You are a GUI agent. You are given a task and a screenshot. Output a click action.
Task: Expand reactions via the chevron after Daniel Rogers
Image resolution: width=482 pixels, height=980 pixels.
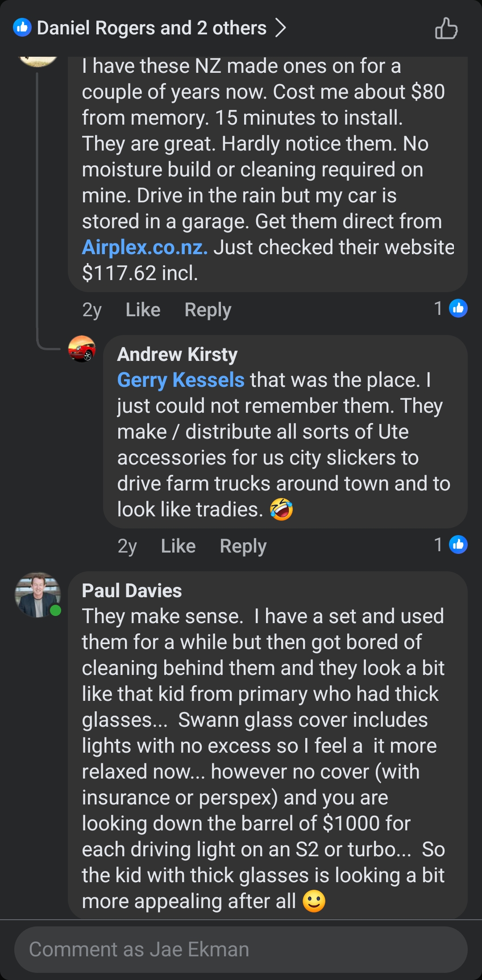coord(281,28)
